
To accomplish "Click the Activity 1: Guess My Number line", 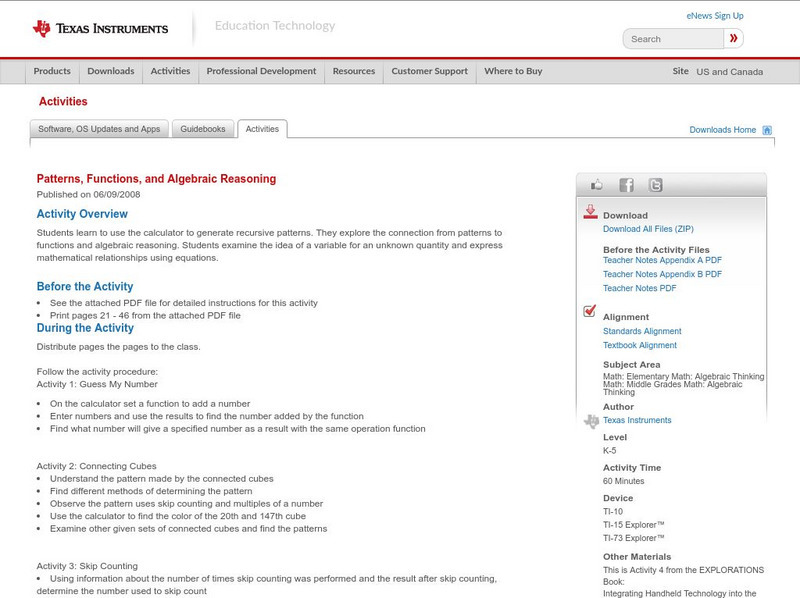I will [x=97, y=384].
